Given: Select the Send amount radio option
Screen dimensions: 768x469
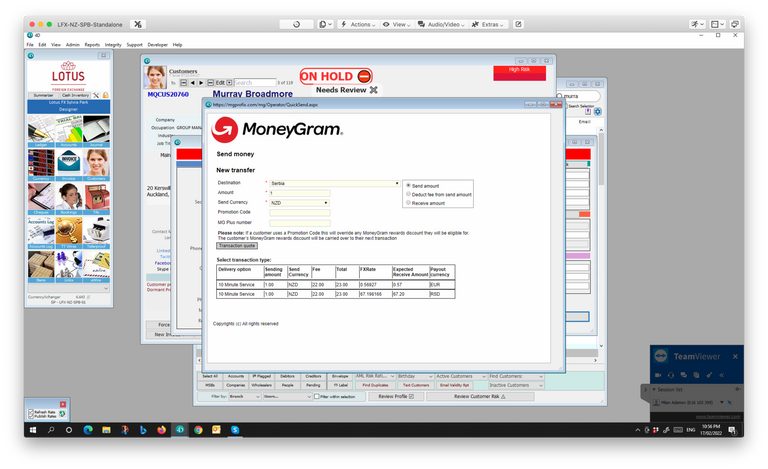Looking at the screenshot, I should [408, 186].
